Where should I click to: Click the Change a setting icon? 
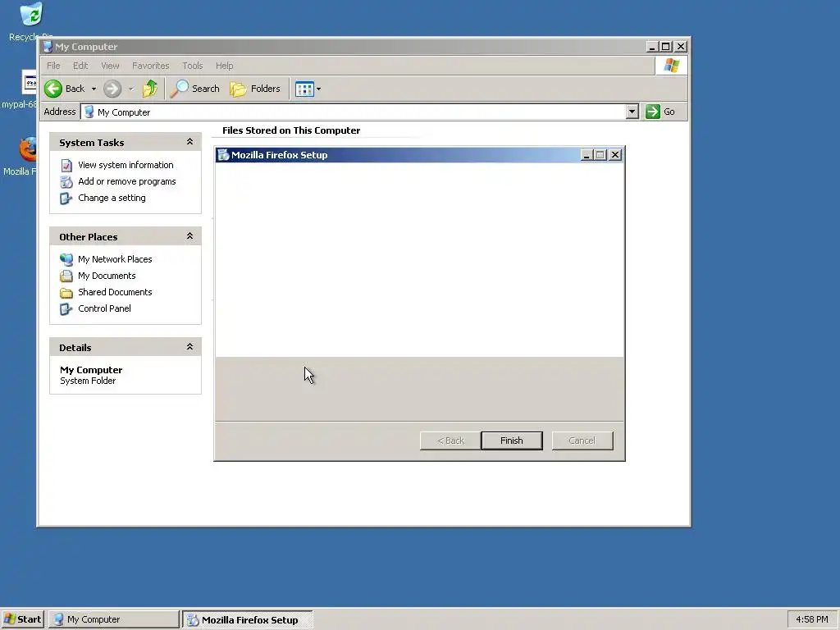[66, 199]
